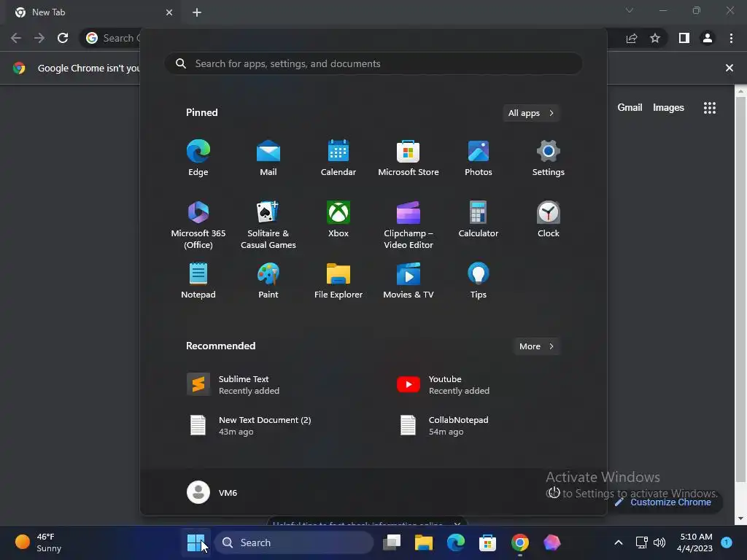Show hidden system tray icons

619,542
